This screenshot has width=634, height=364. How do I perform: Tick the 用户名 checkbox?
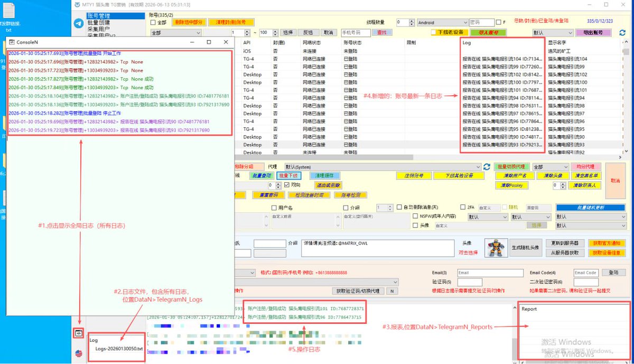274,208
